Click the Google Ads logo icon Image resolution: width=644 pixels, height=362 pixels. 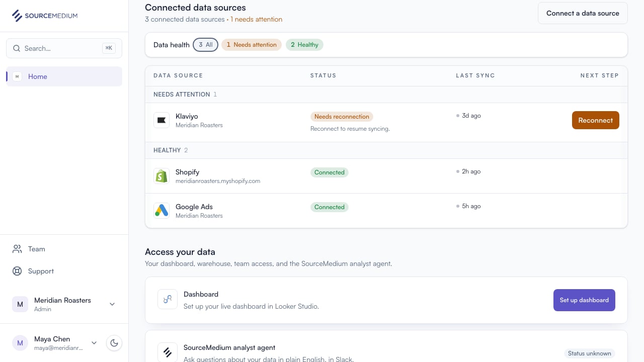(162, 211)
